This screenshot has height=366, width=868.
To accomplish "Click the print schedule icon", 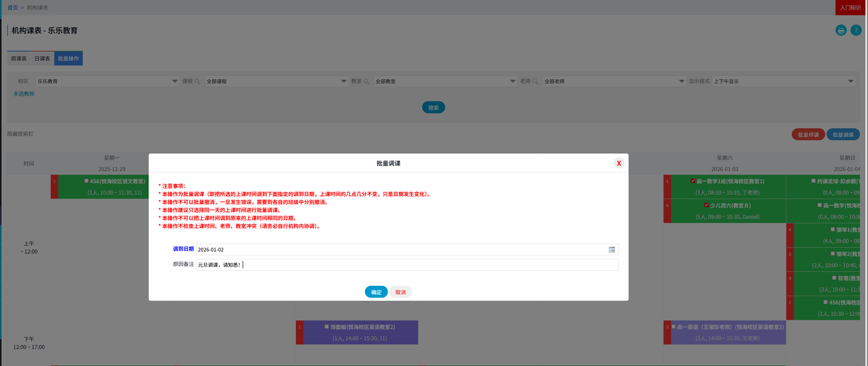I will (841, 30).
